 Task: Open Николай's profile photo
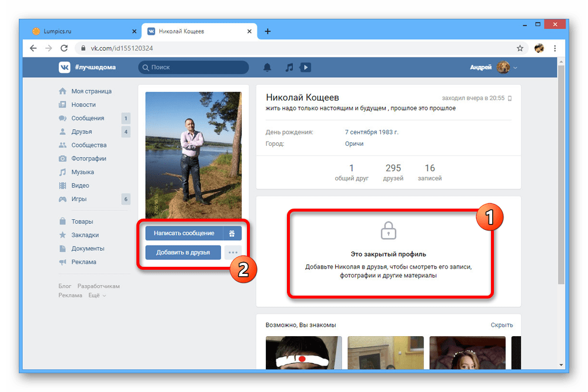pos(193,155)
